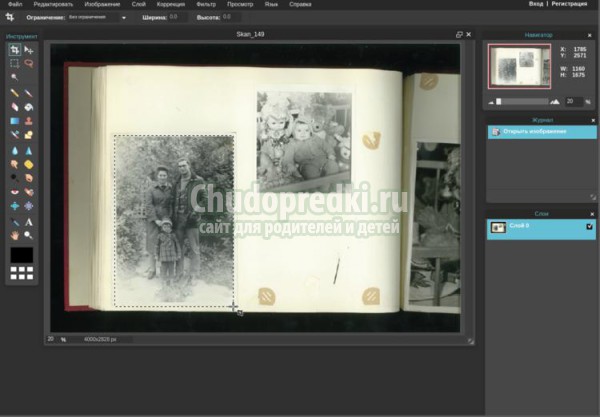Select the yellow Sponge tool
This screenshot has height=417, width=600.
click(x=29, y=165)
